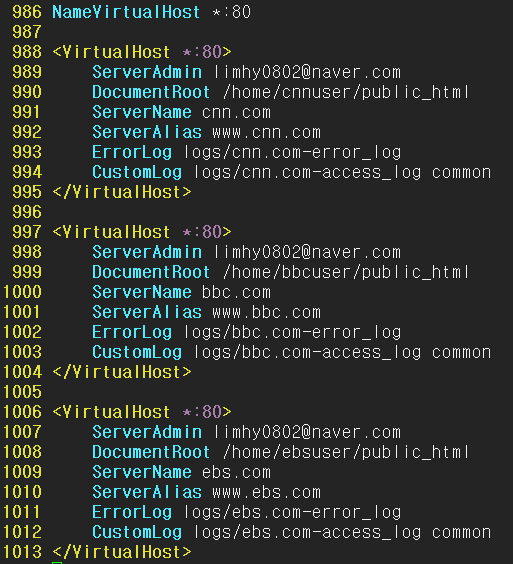Click ServerAlias keyword on line 992
Image resolution: width=513 pixels, height=564 pixels.
147,132
